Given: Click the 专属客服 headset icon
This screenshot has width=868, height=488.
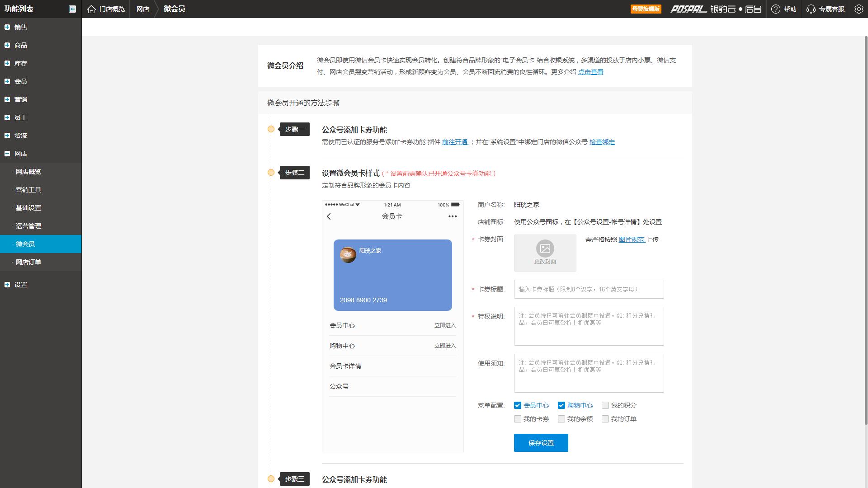Looking at the screenshot, I should click(811, 9).
